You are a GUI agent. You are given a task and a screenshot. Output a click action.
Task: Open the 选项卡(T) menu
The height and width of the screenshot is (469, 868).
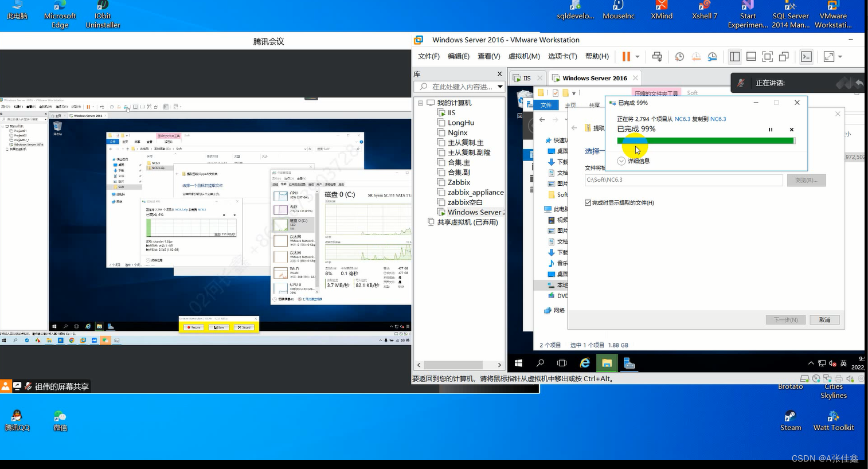pyautogui.click(x=562, y=56)
